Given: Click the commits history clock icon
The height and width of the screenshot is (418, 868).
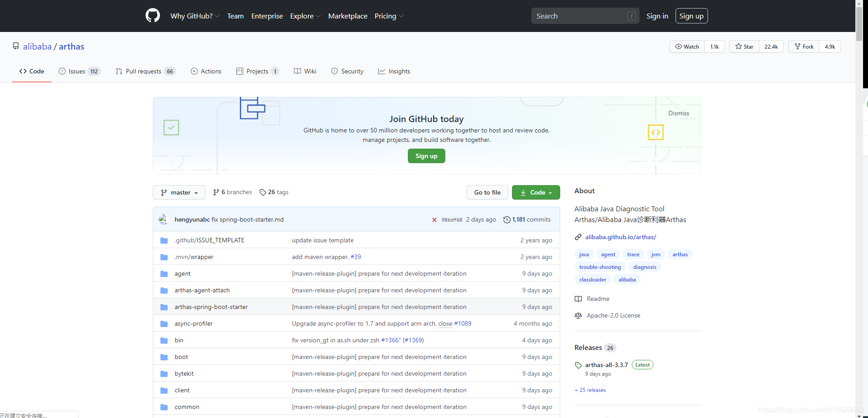Looking at the screenshot, I should pyautogui.click(x=507, y=220).
